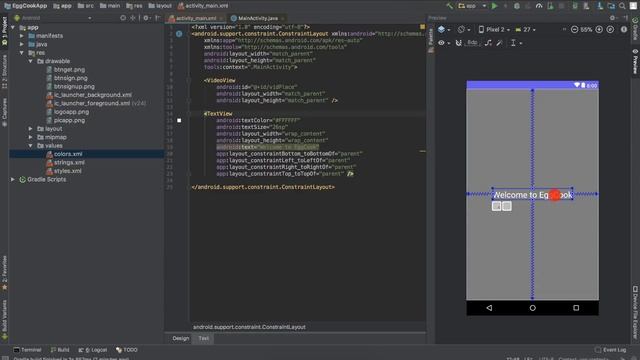Expand Gradle Scripts node
The height and width of the screenshot is (360, 640).
(13, 179)
